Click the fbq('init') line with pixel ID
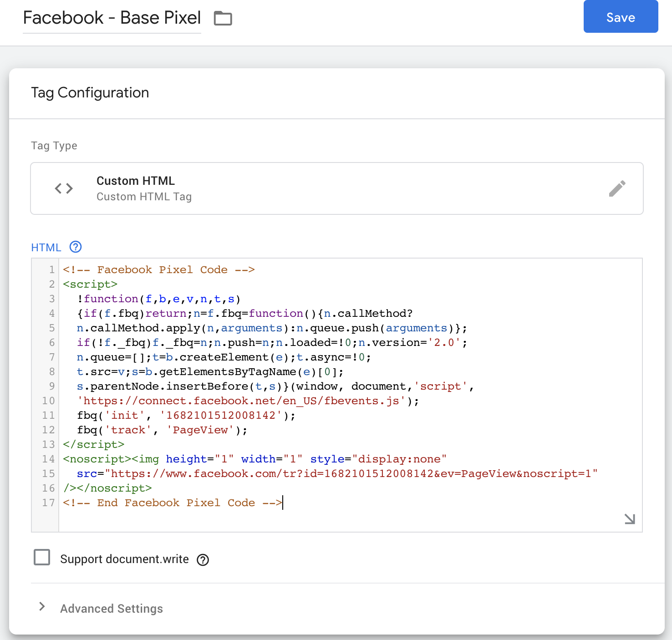 tap(186, 415)
